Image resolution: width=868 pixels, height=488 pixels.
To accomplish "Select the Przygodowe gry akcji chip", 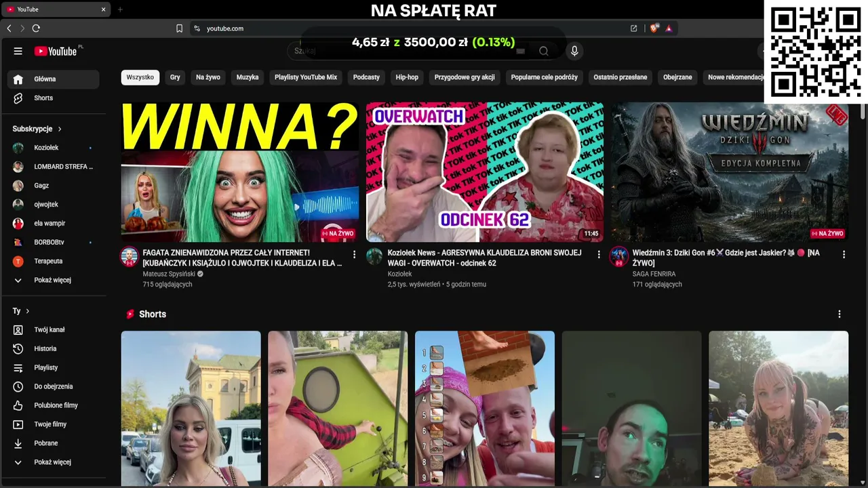I will [465, 77].
